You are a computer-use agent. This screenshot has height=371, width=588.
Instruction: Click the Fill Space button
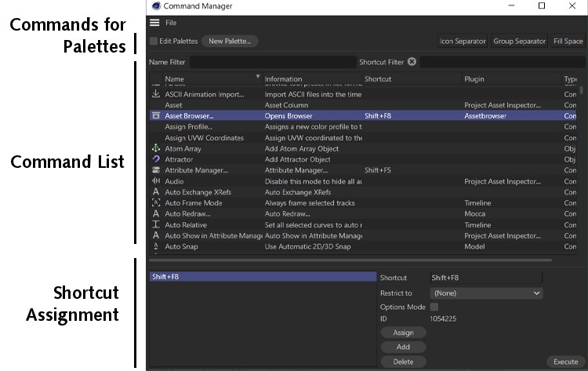568,41
